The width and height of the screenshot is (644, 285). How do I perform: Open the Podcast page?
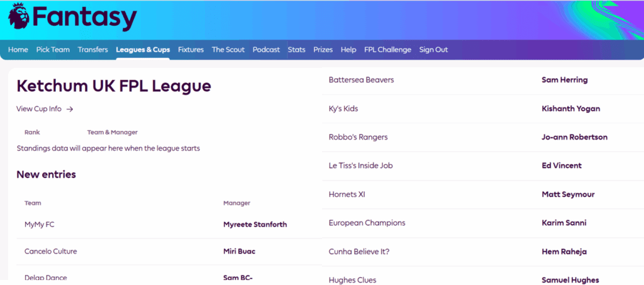(266, 50)
